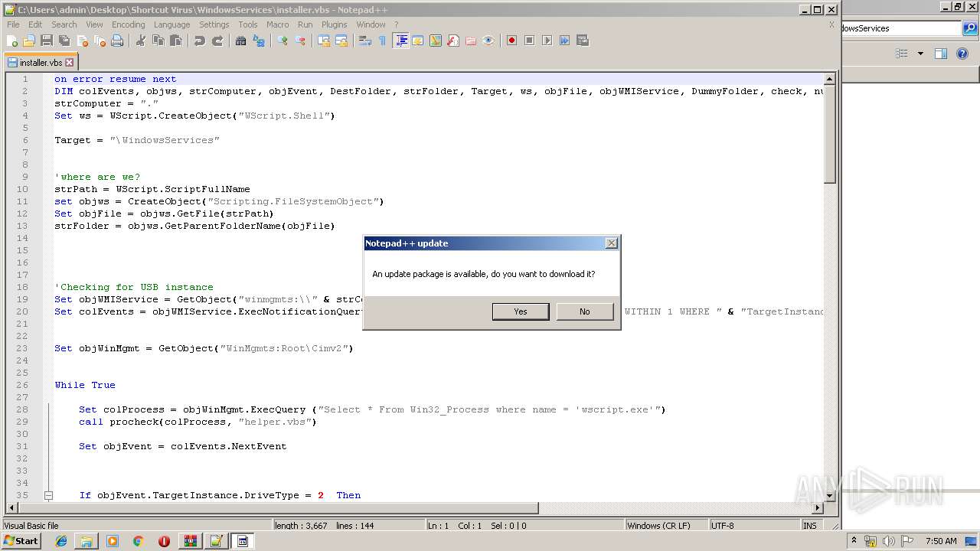Open the Language menu
980x551 pixels.
click(171, 24)
